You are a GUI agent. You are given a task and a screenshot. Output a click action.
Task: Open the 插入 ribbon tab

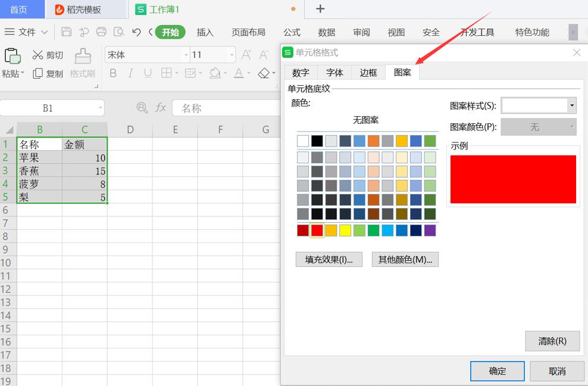[x=205, y=32]
